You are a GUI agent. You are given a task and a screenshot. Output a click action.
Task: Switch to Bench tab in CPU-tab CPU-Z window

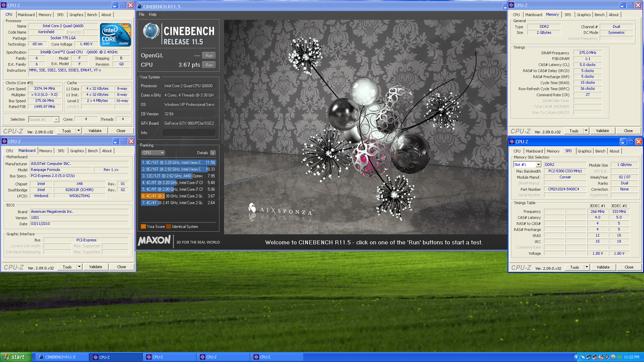(92, 15)
